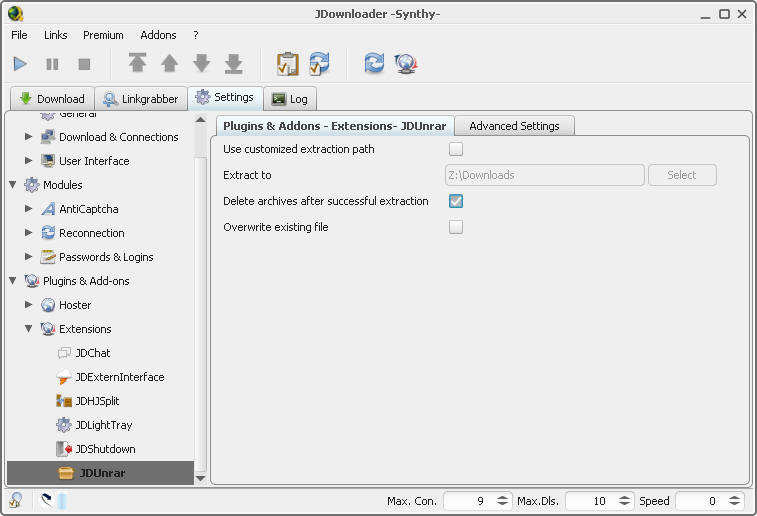Viewport: 757px width, 516px height.
Task: Move selected links up one position
Action: pyautogui.click(x=169, y=63)
